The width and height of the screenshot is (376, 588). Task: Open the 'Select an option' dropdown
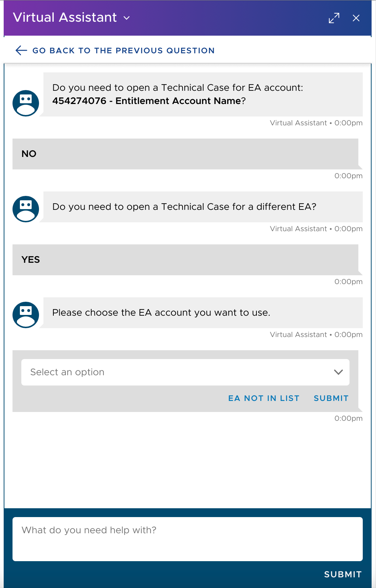tap(177, 372)
